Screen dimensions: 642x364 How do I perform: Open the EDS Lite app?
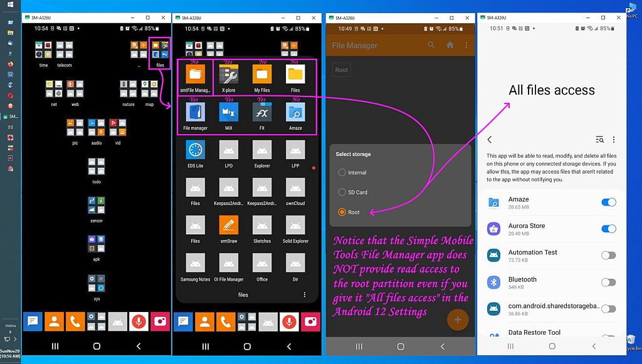point(196,150)
